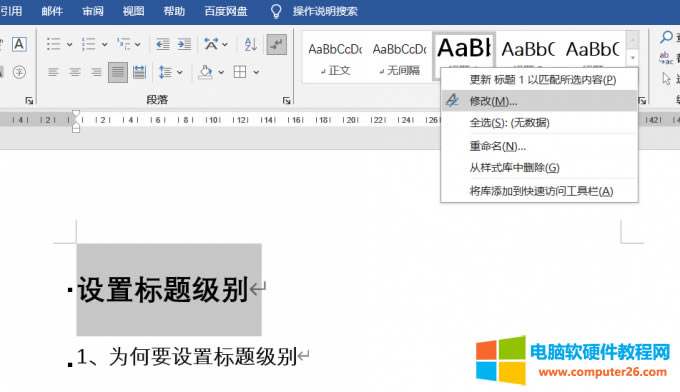Open the Paragraph dialog launcher
This screenshot has width=680, height=392.
click(x=286, y=101)
